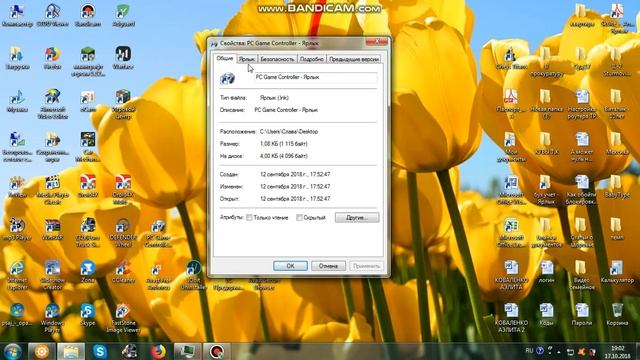Open the Новая папка folder
The width and height of the screenshot is (640, 360).
546,104
